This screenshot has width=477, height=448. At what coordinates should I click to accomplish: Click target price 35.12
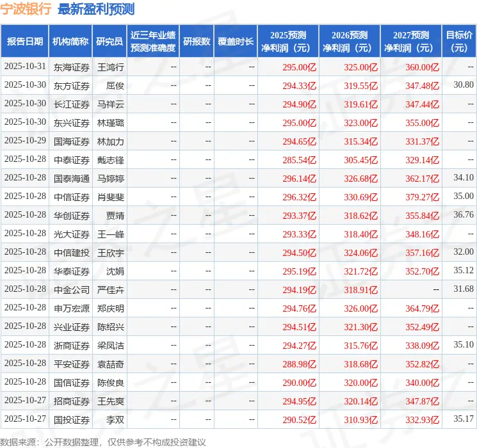pyautogui.click(x=464, y=270)
